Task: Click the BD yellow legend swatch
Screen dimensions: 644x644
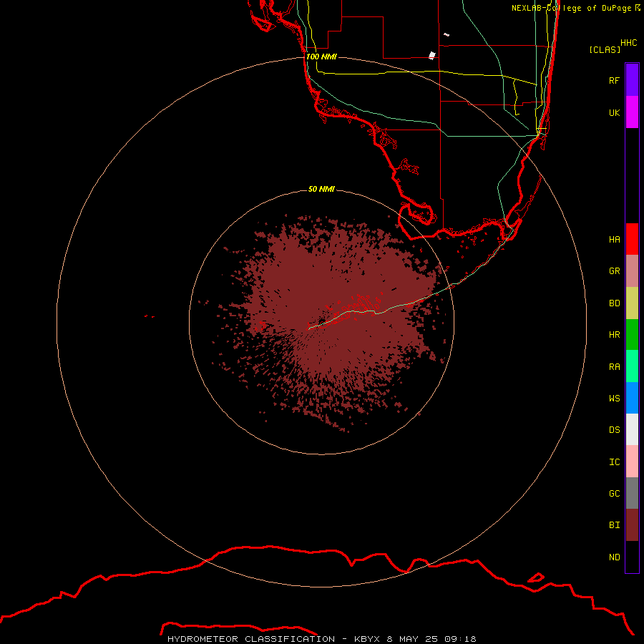Action: [x=632, y=303]
